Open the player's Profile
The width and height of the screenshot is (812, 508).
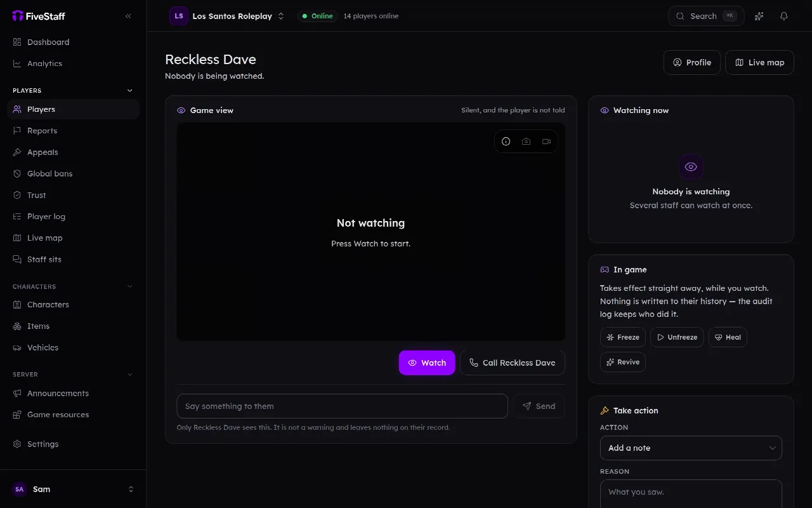(692, 62)
